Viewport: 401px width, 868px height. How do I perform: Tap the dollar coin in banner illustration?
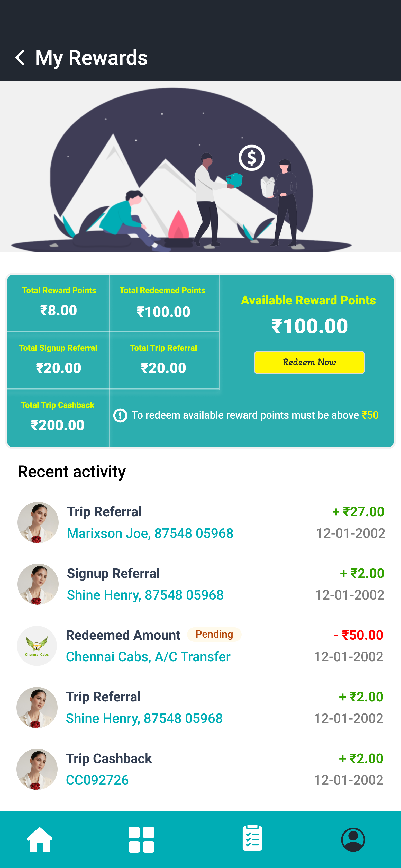[x=251, y=158]
